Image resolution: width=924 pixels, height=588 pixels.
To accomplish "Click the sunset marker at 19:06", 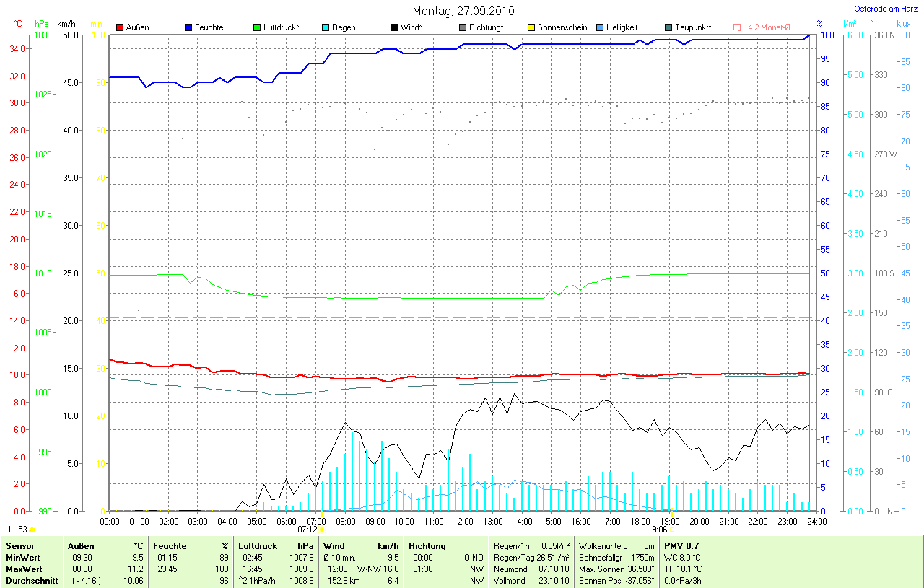I will point(671,529).
